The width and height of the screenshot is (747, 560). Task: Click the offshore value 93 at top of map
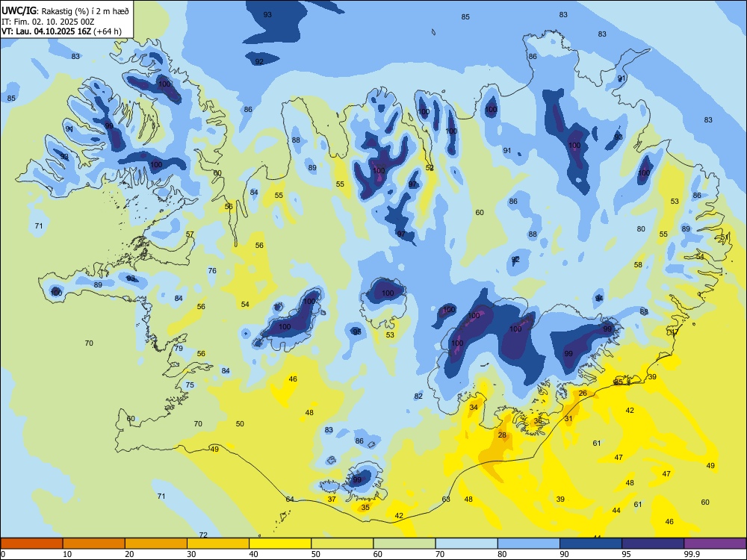tap(267, 14)
